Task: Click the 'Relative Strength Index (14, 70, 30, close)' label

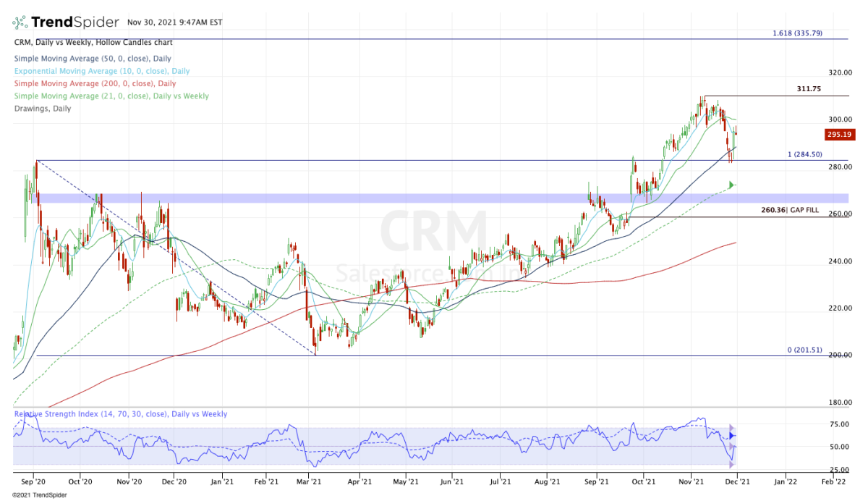Action: (120, 414)
